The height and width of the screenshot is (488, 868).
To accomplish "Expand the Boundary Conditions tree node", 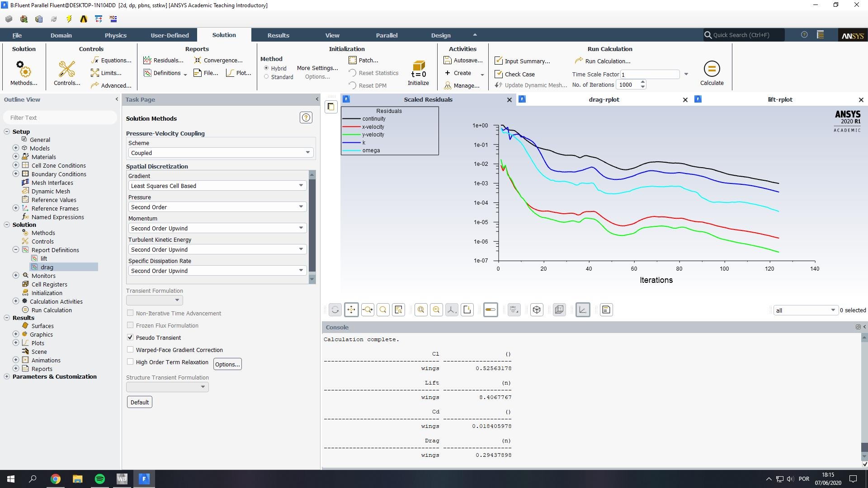I will point(16,174).
